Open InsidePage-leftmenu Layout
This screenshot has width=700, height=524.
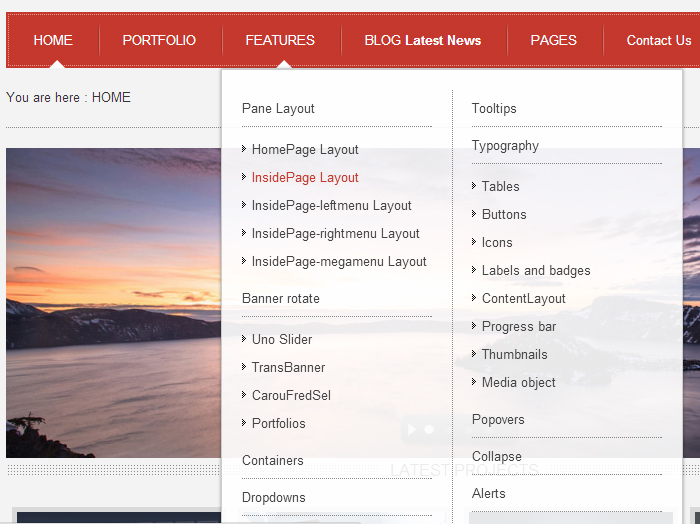coord(331,206)
